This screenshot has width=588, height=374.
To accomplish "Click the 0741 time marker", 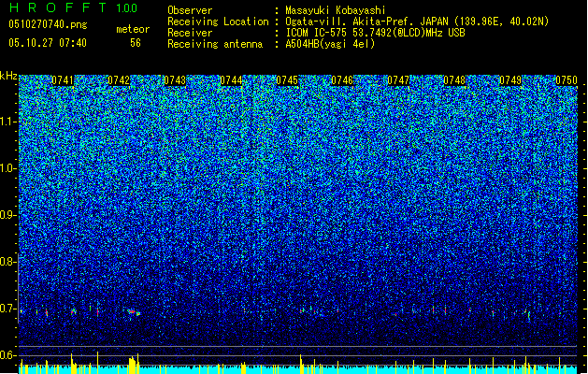I will coord(63,80).
